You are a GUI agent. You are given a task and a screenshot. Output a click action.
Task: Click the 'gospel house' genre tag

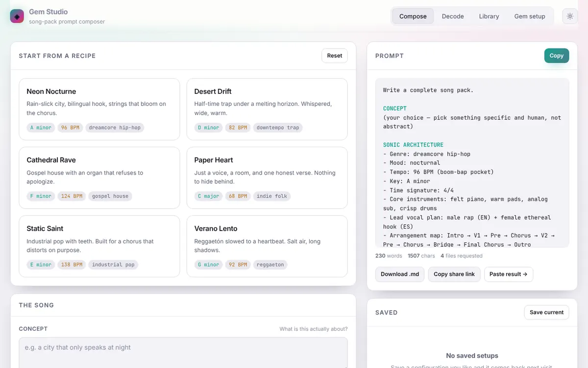pyautogui.click(x=110, y=196)
